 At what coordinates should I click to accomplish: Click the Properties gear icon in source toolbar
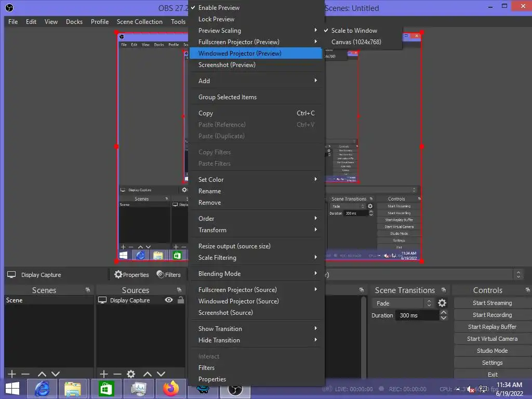coord(118,274)
